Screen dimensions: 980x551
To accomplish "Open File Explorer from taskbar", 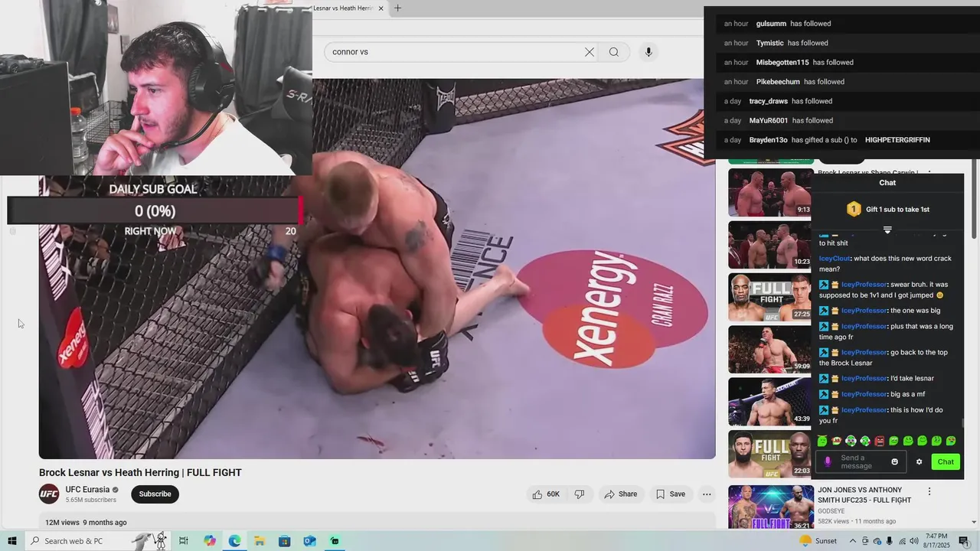I will pyautogui.click(x=260, y=541).
